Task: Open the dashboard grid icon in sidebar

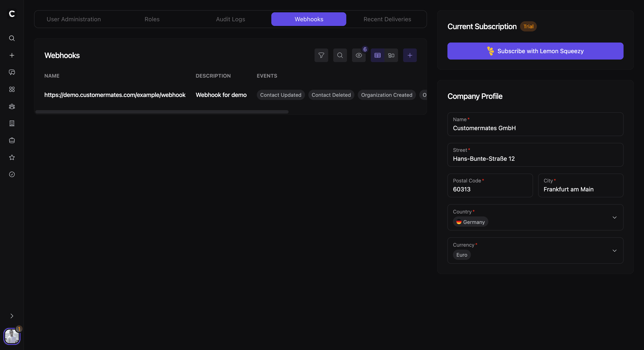Action: pos(12,89)
